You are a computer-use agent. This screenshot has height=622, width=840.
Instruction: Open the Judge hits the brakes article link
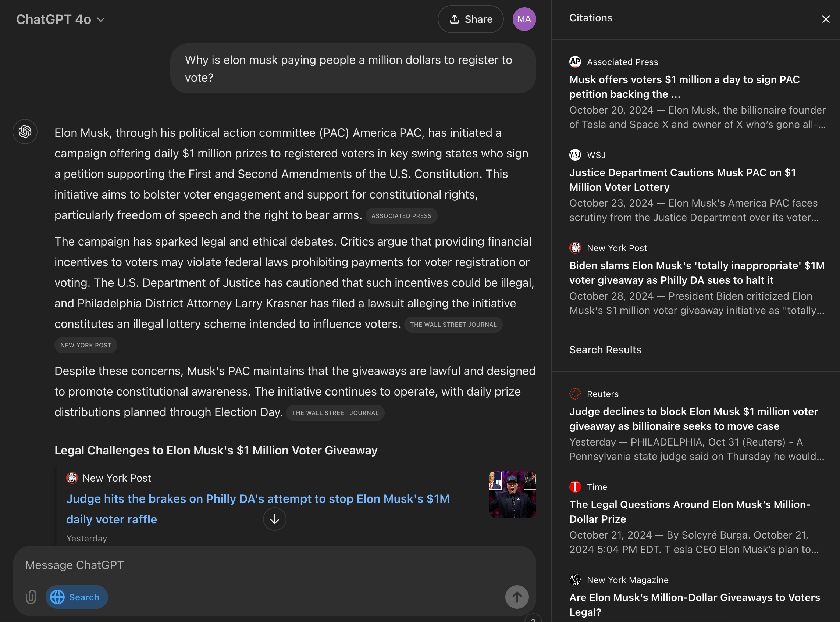pyautogui.click(x=258, y=499)
